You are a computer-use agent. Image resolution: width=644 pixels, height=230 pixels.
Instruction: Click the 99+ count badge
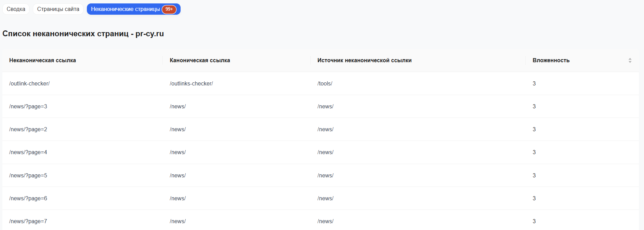coord(169,9)
